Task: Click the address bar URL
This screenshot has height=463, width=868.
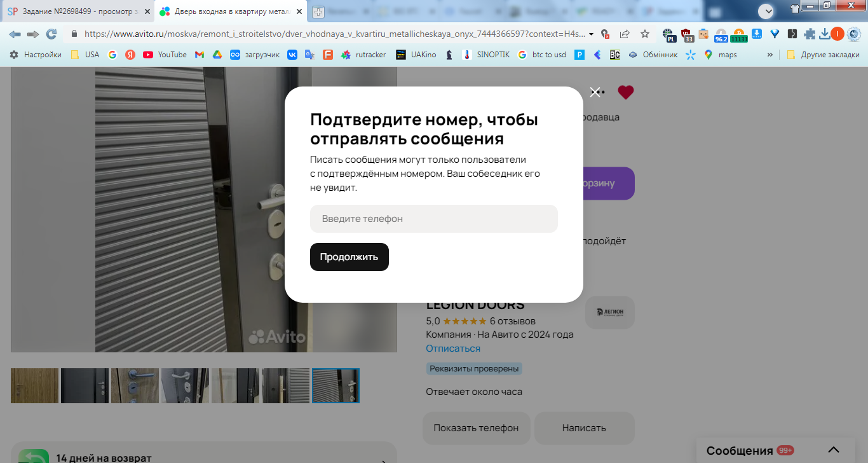Action: click(x=334, y=34)
